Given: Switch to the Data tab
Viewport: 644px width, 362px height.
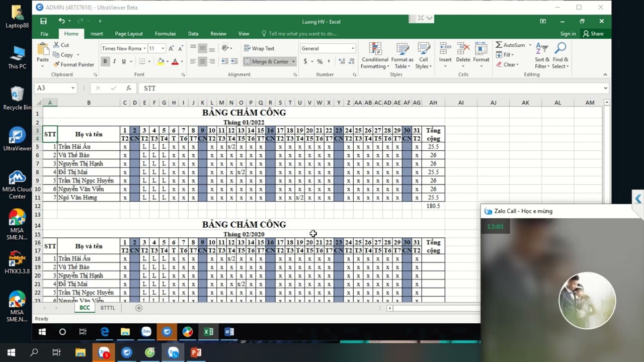Looking at the screenshot, I should [x=193, y=34].
